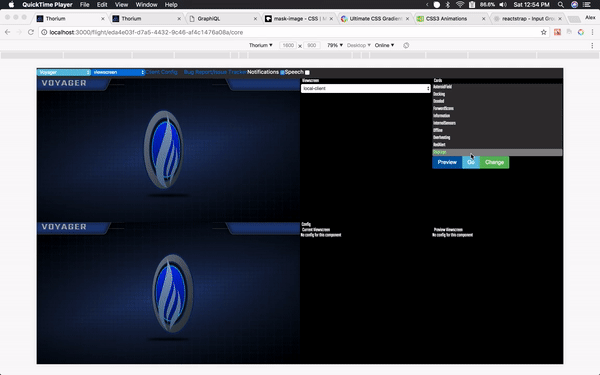
Task: Open the Chrome three-dot menu
Action: 592,33
